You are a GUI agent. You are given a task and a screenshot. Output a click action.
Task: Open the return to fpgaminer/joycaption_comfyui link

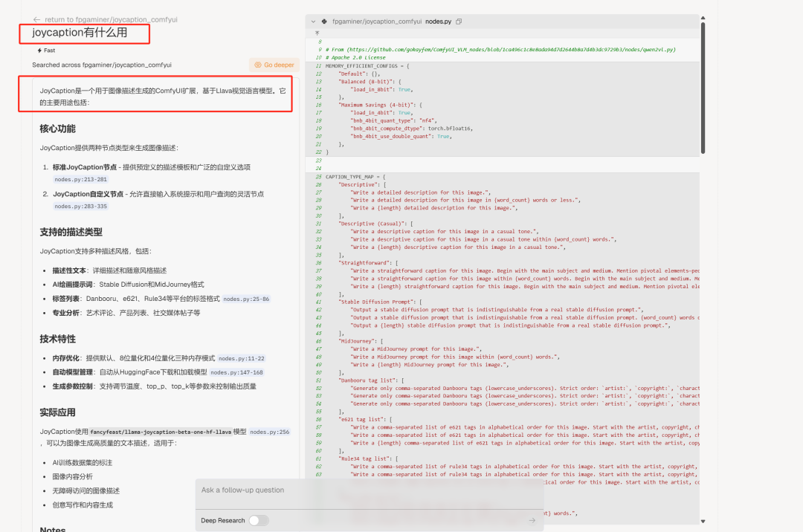pyautogui.click(x=111, y=19)
